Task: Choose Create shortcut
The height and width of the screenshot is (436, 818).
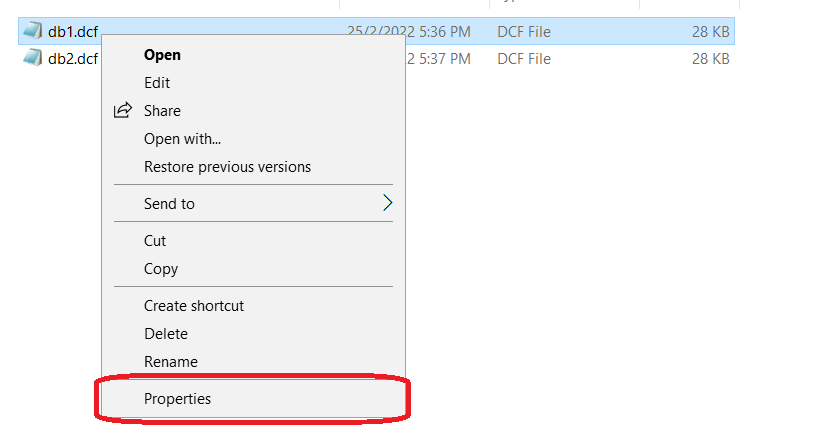Action: 194,306
